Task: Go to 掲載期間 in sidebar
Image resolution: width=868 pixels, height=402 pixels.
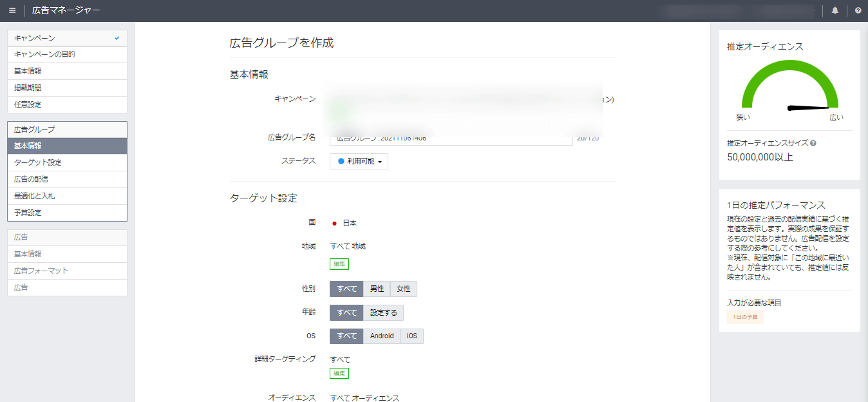Action: [x=67, y=88]
